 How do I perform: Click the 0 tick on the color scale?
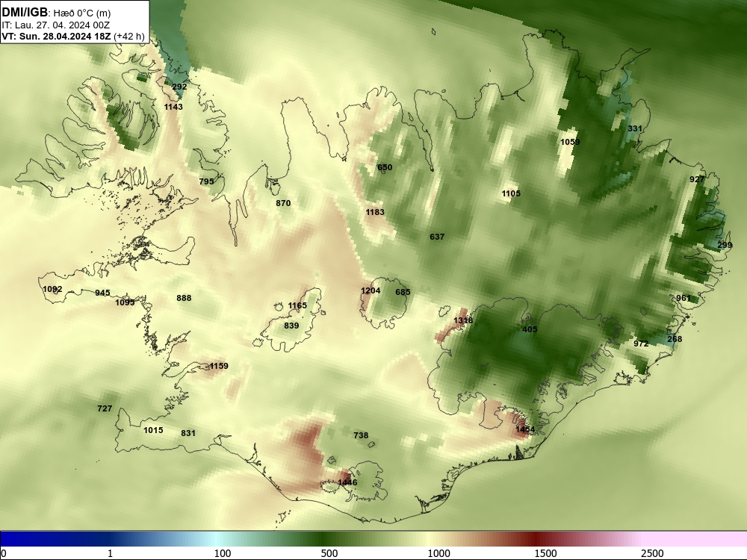(x=4, y=553)
